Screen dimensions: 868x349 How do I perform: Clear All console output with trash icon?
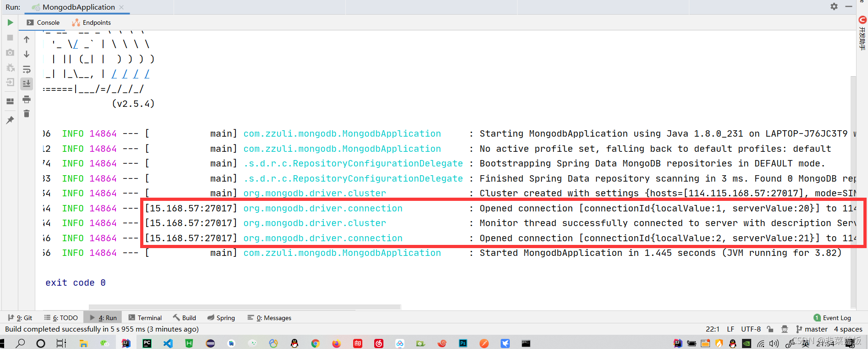tap(27, 114)
